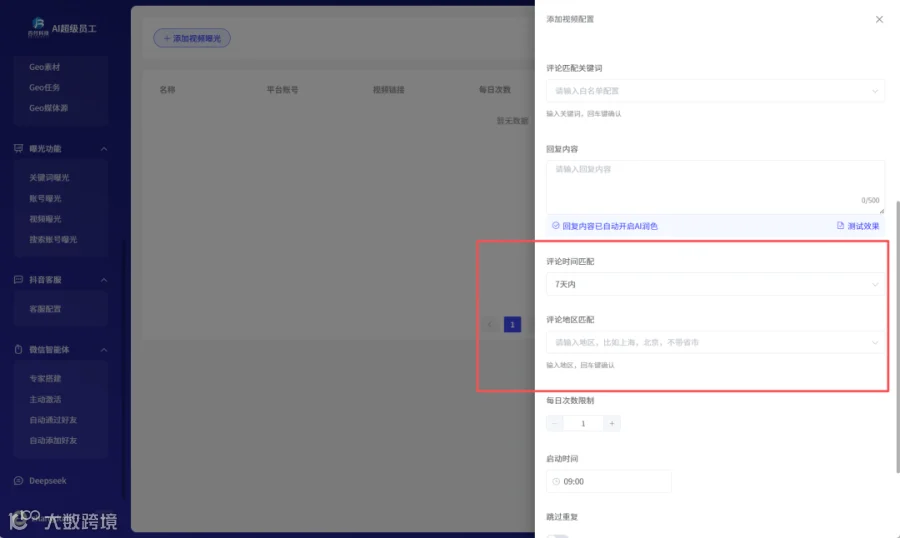900x538 pixels.
Task: Open the 评论地区匹配 region dropdown
Action: 715,342
